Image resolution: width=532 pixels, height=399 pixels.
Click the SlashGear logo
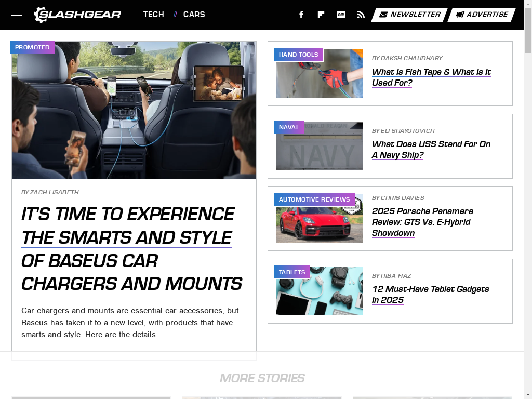coord(77,15)
